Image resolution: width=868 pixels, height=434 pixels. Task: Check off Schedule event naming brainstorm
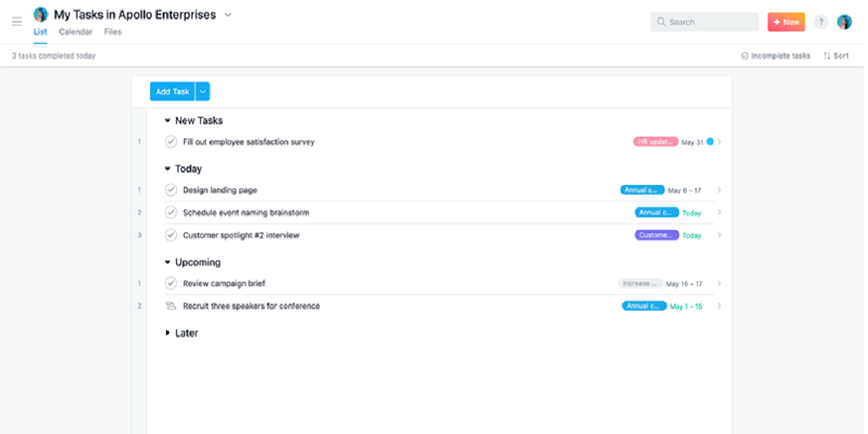(x=170, y=213)
